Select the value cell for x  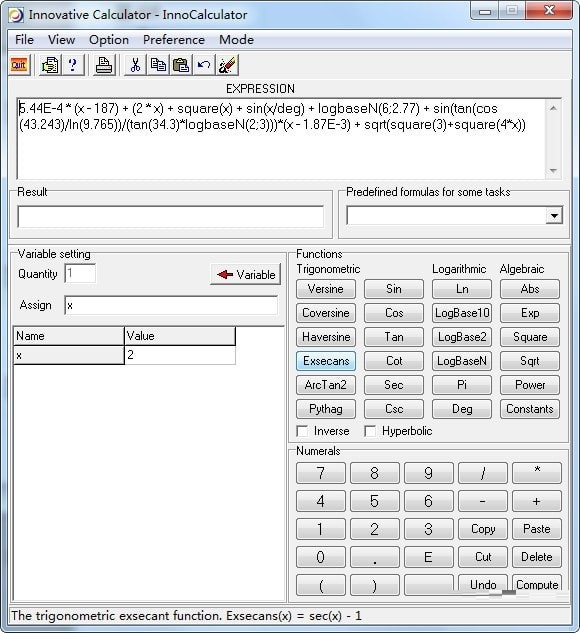(180, 355)
